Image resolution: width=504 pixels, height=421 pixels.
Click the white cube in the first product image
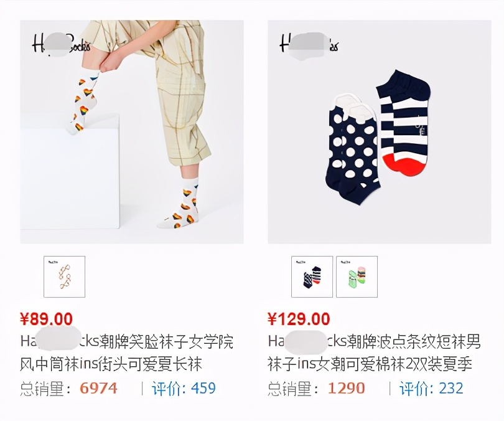(x=70, y=174)
